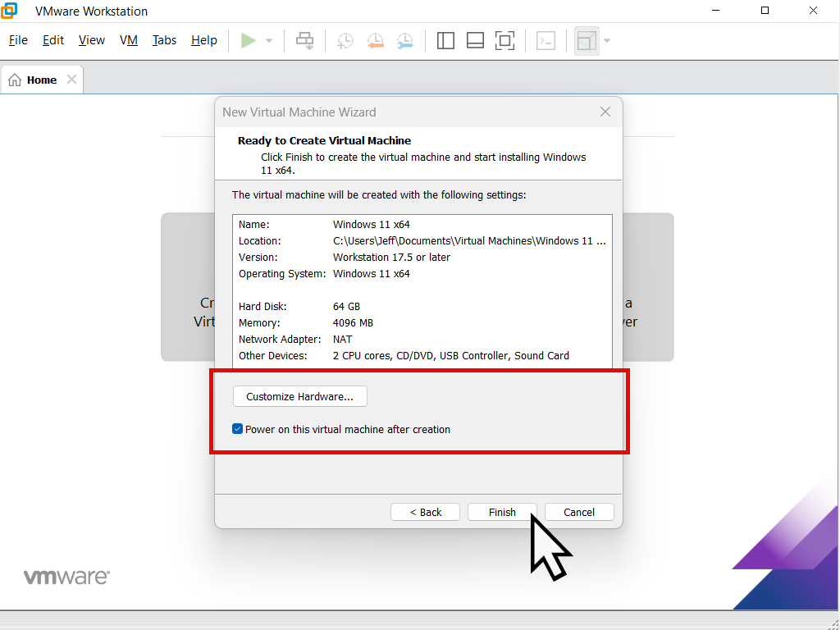840x630 pixels.
Task: Open the Snapshot Manager wrench-clock icon
Action: [x=405, y=40]
